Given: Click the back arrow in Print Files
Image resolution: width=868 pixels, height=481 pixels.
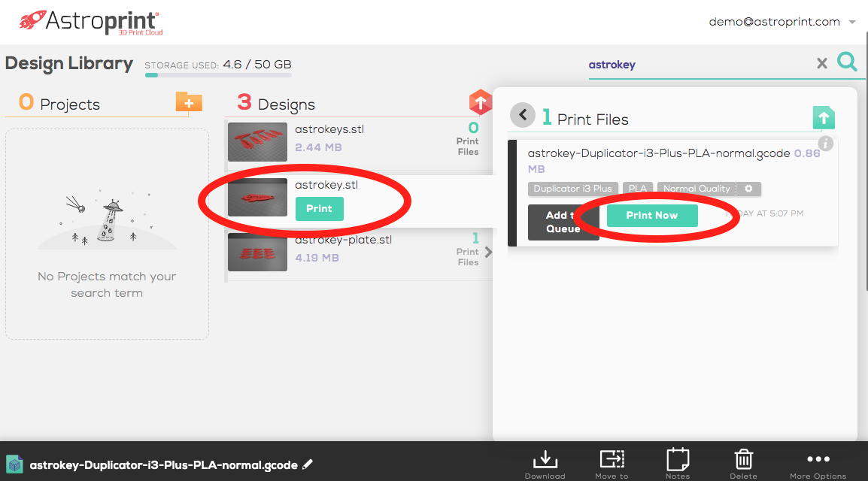Looking at the screenshot, I should coord(523,115).
